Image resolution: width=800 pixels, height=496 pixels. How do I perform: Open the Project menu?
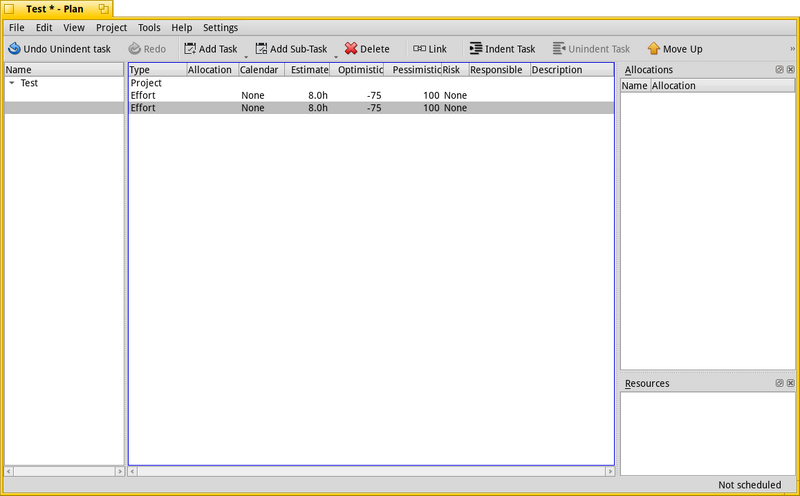click(x=111, y=28)
